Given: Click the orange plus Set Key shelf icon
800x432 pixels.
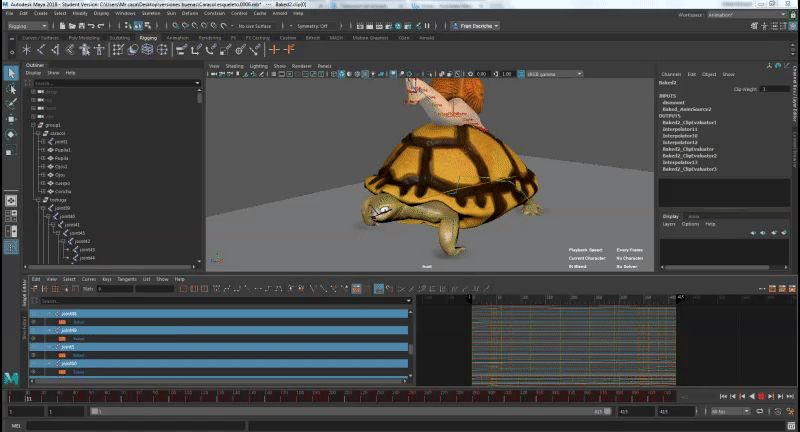Looking at the screenshot, I should pos(274,49).
